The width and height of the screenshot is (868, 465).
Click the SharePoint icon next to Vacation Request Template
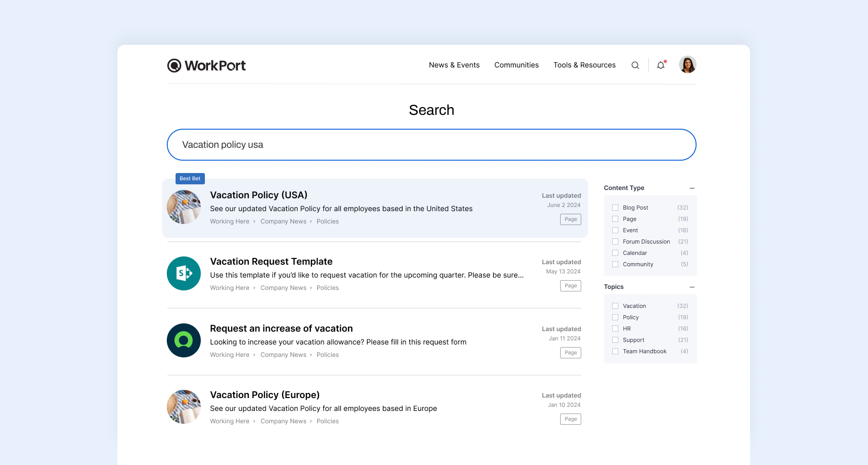coord(183,273)
